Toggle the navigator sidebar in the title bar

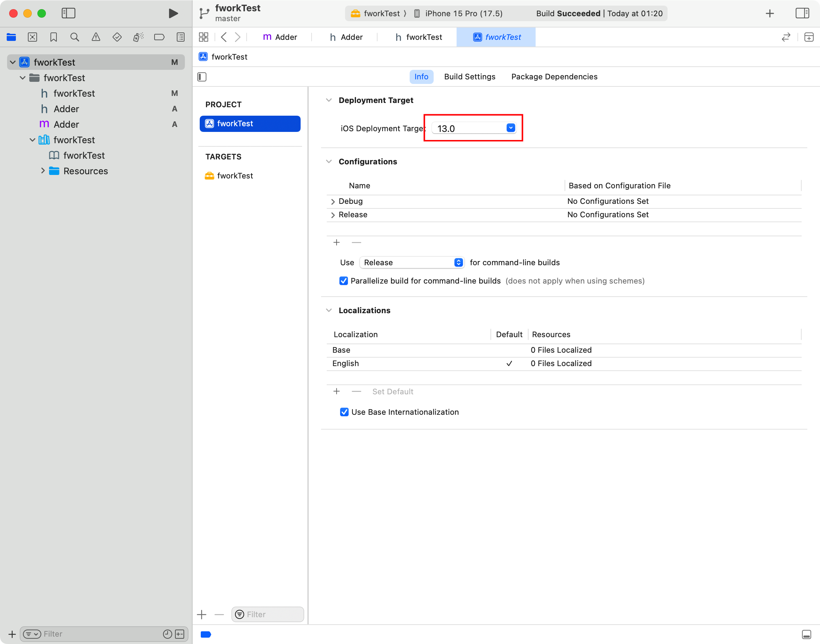coord(68,13)
